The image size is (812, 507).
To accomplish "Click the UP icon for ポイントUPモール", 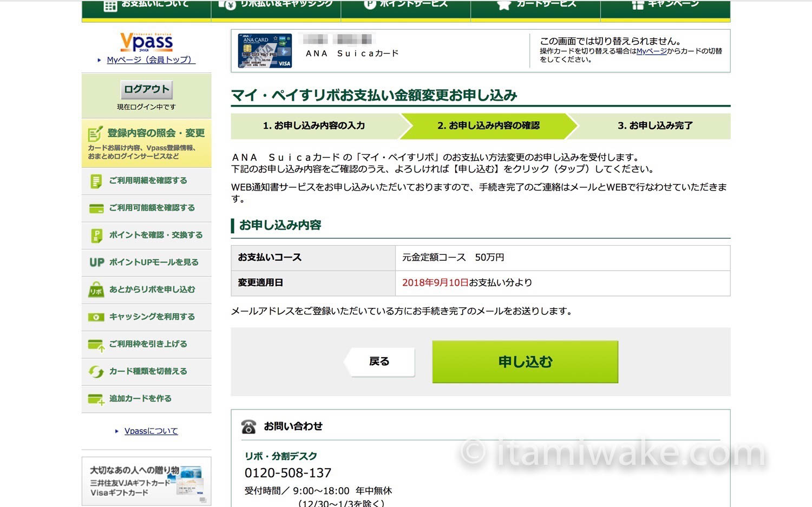I will pos(96,262).
